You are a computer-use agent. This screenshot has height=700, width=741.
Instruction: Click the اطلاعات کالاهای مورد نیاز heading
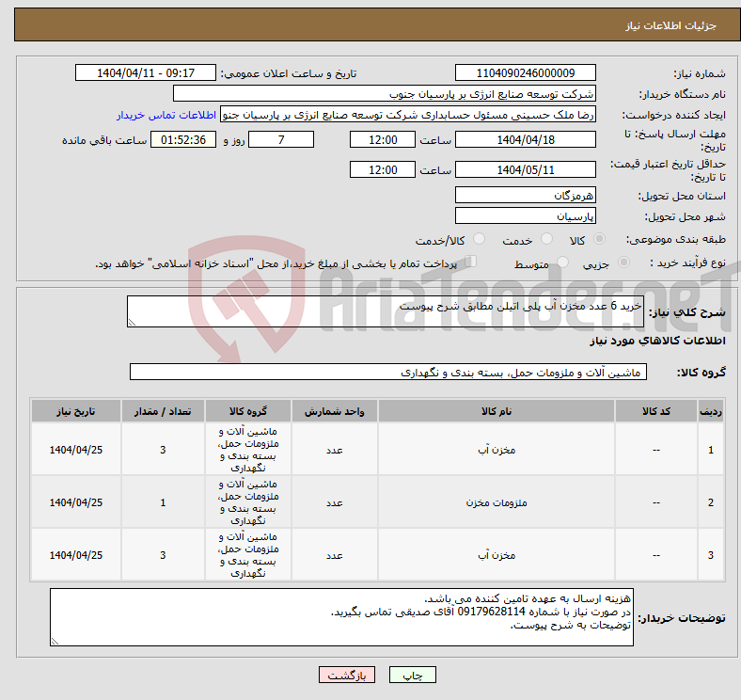pos(657,341)
